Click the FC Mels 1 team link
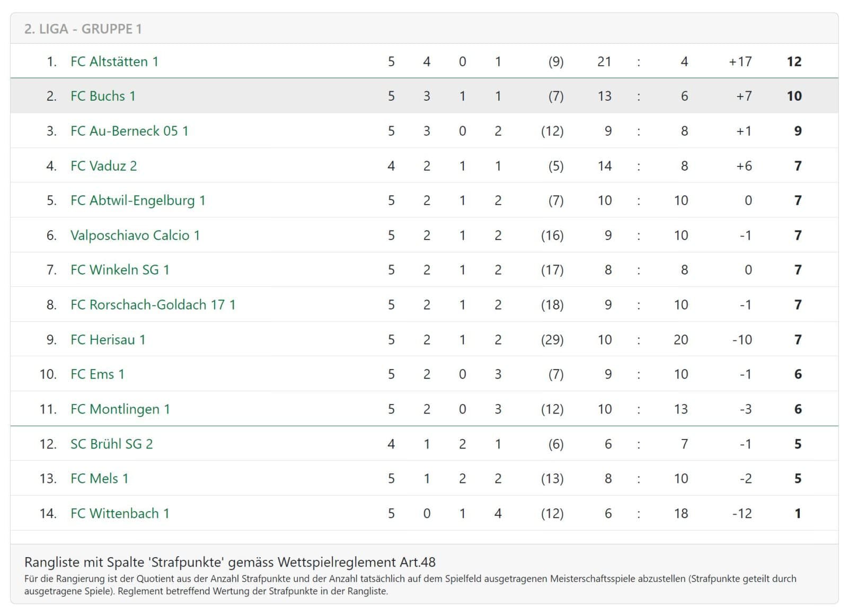The width and height of the screenshot is (848, 616). click(100, 479)
